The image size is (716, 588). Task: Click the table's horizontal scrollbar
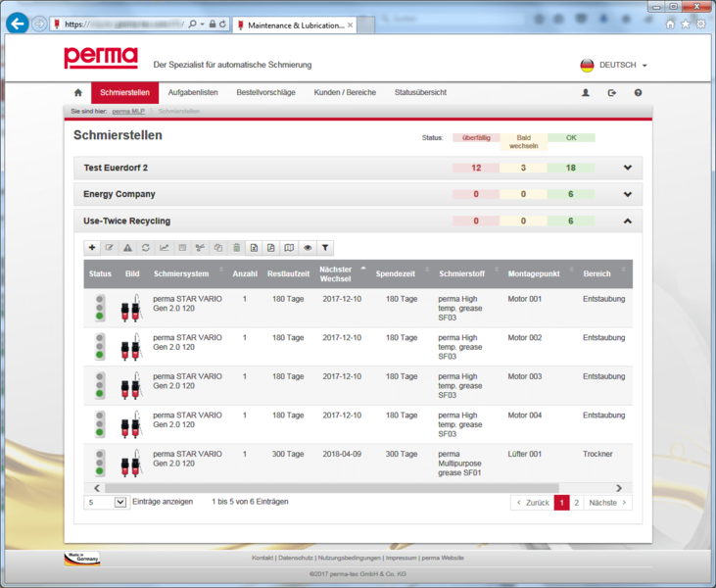(x=331, y=487)
